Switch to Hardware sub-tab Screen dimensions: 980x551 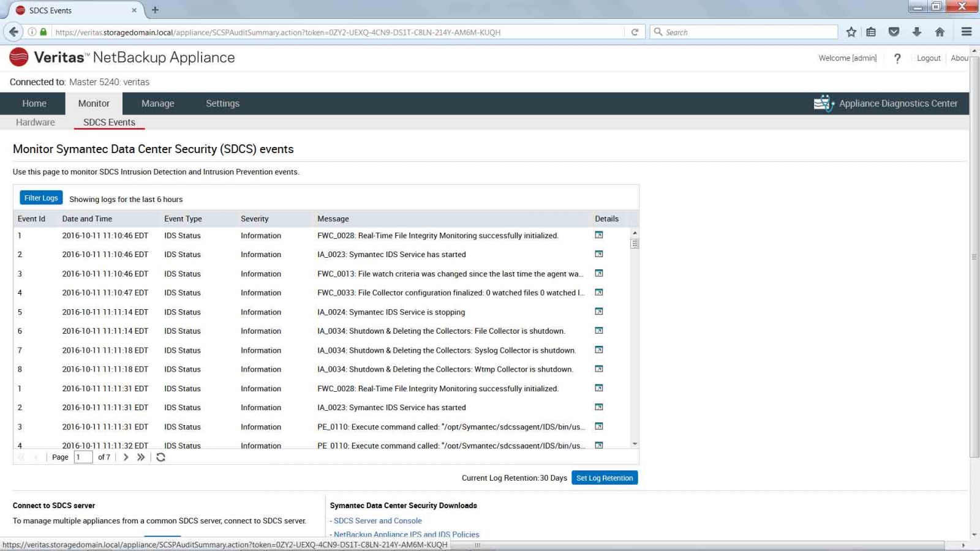(x=36, y=122)
